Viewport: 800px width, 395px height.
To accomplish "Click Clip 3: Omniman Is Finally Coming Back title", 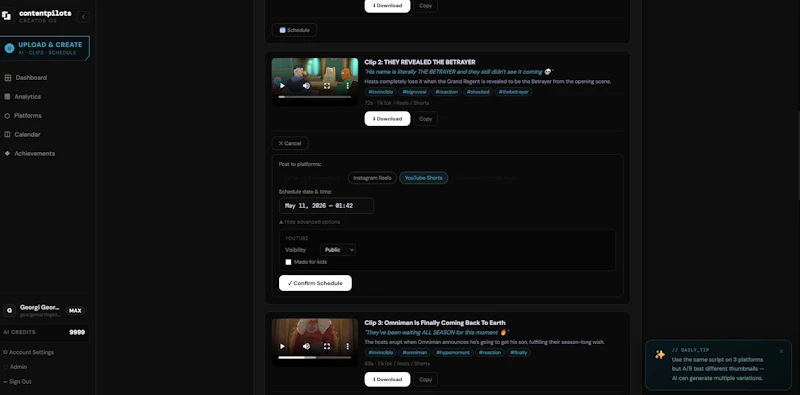I will (435, 323).
